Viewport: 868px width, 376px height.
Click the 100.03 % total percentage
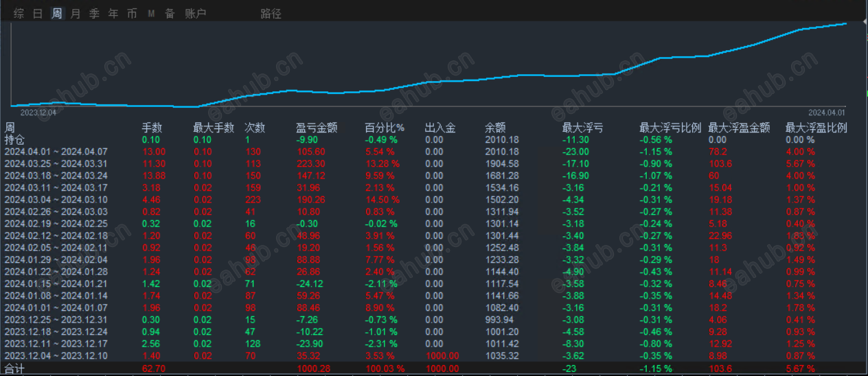point(385,369)
